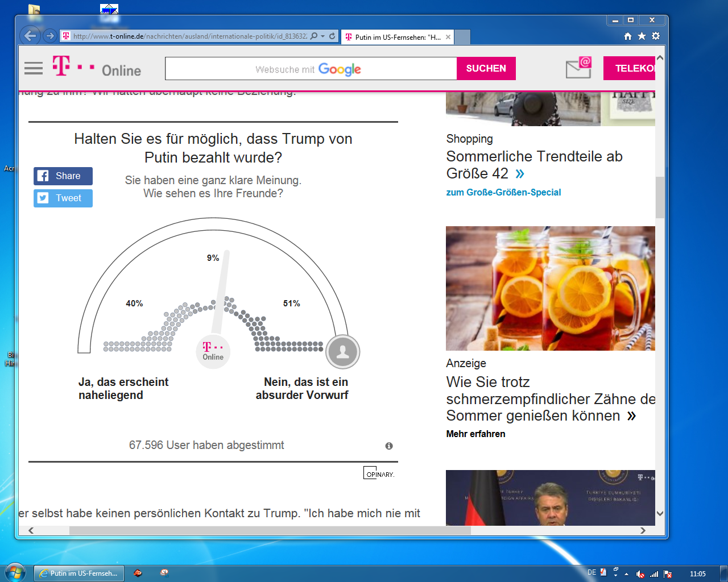The width and height of the screenshot is (728, 582).
Task: Click the Websuche Google search field
Action: 311,69
